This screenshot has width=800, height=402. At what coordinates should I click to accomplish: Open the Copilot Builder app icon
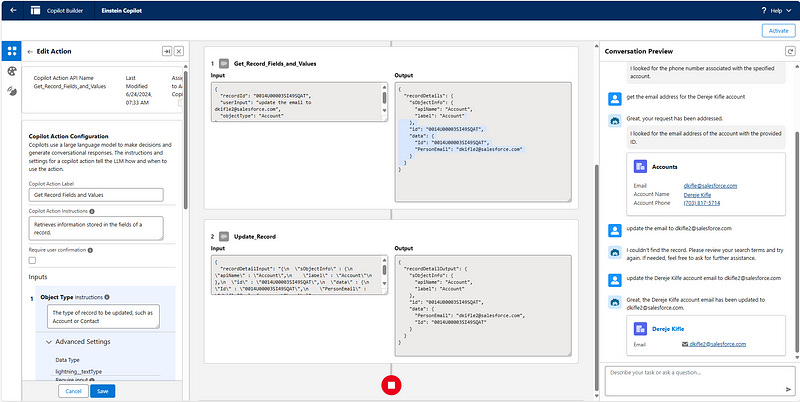(35, 10)
